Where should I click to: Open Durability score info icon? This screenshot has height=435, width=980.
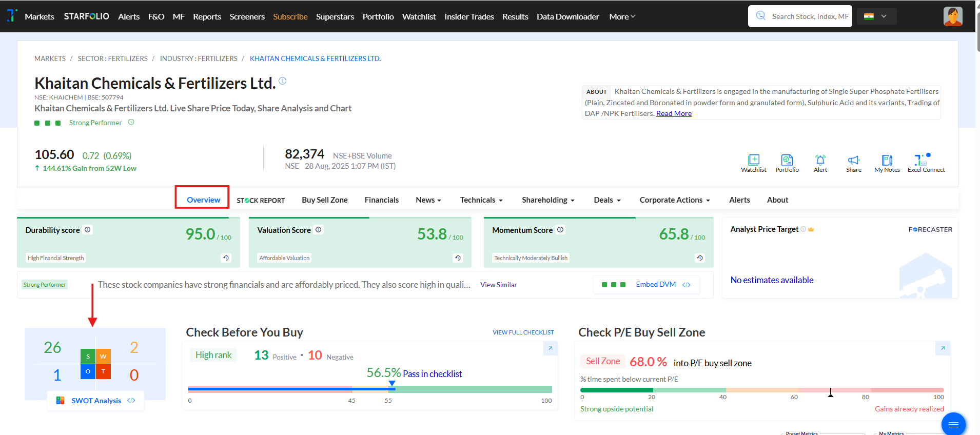pos(88,230)
